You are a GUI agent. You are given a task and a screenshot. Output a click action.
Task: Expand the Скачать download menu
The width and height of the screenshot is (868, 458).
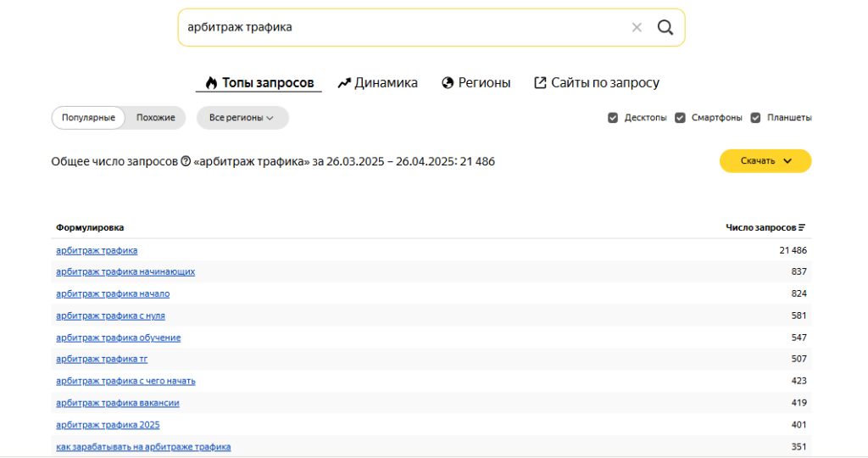pyautogui.click(x=765, y=160)
